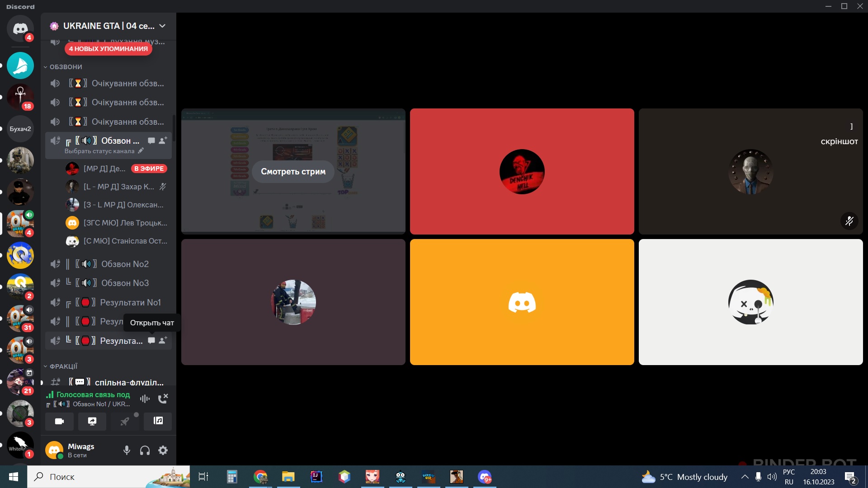Open Google Chrome from the taskbar
Screen dimensions: 868x488
click(x=260, y=477)
